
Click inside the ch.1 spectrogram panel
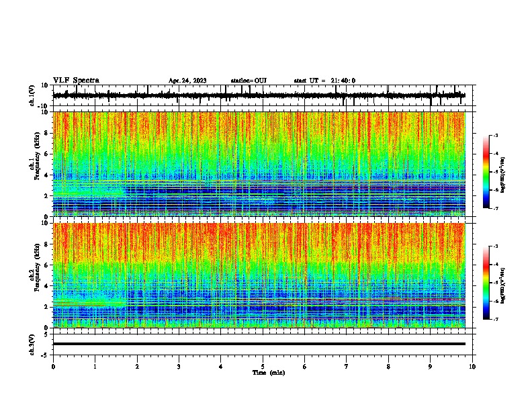259,164
